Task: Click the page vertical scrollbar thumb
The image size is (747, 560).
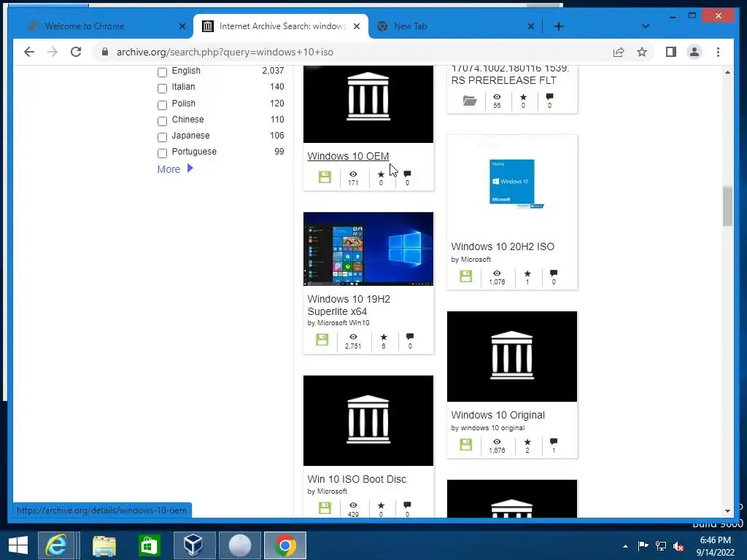Action: pyautogui.click(x=727, y=206)
